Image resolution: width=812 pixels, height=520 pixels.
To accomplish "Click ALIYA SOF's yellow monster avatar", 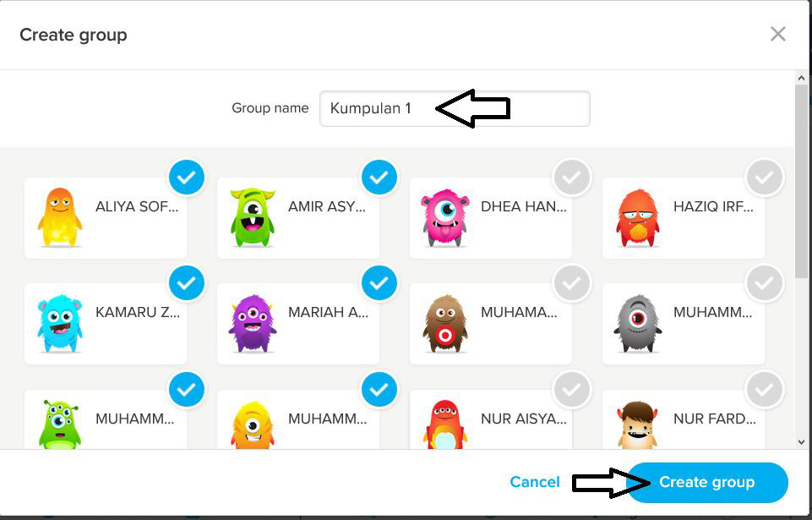I will (59, 217).
